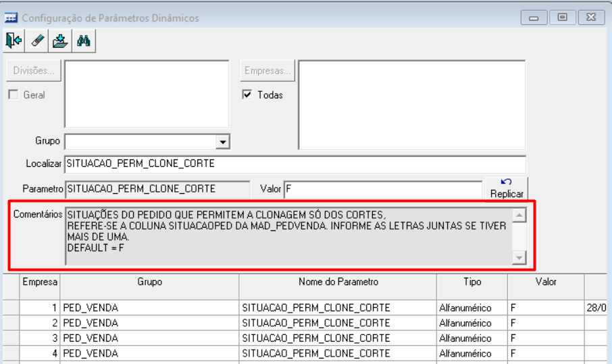Click the exit door toolbar icon
The image size is (612, 364).
click(14, 41)
